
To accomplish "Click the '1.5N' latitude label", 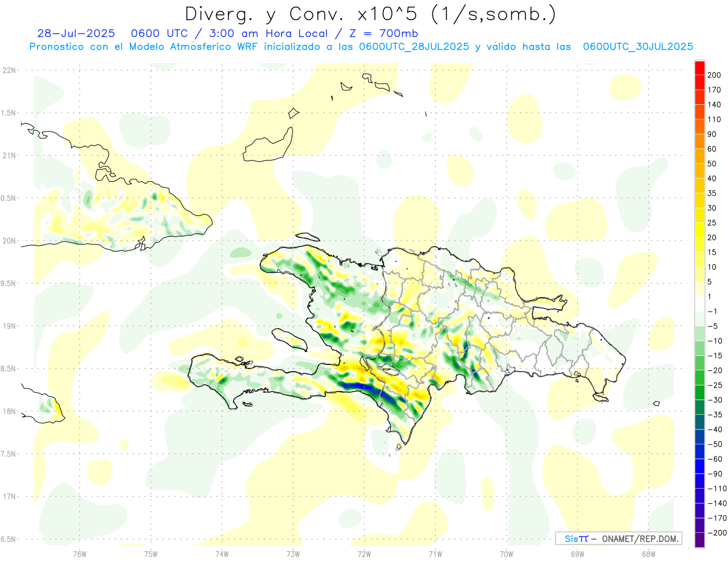I will point(9,113).
